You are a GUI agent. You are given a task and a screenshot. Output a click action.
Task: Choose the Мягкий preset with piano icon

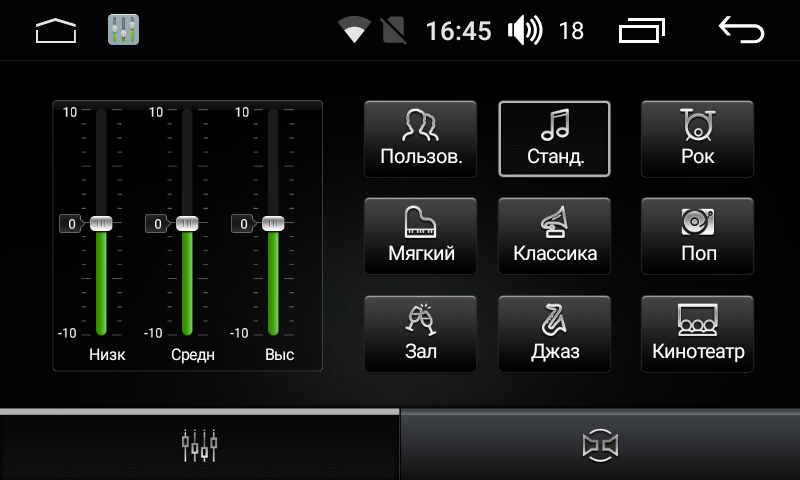420,236
